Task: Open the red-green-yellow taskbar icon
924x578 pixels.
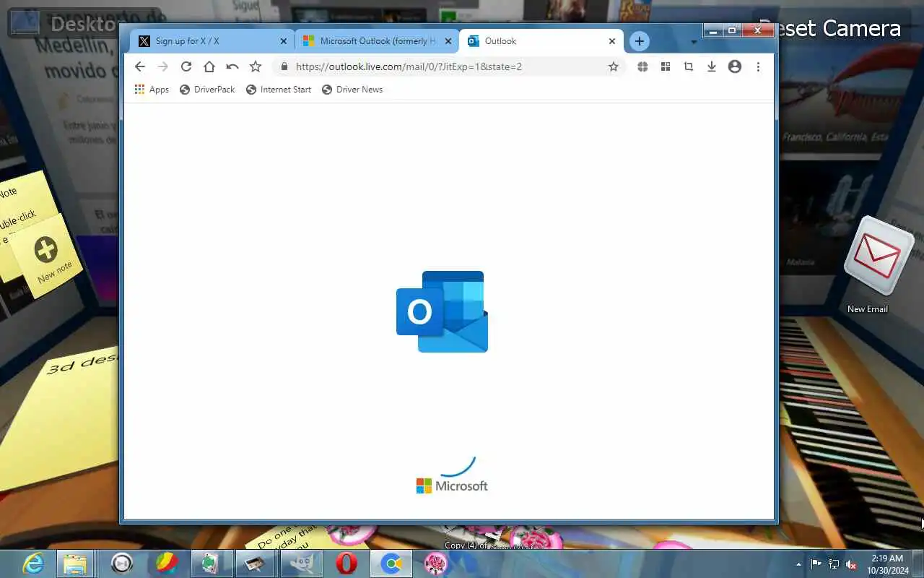Action: point(167,564)
